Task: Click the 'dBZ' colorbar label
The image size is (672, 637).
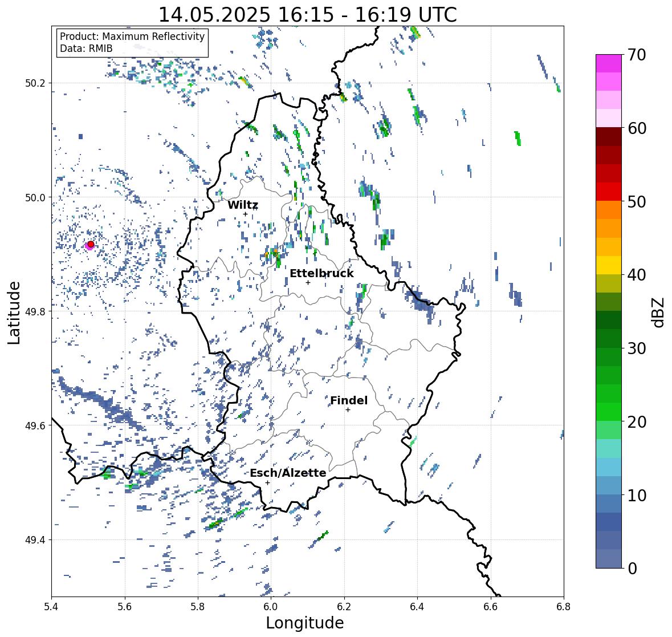Action: pos(659,312)
